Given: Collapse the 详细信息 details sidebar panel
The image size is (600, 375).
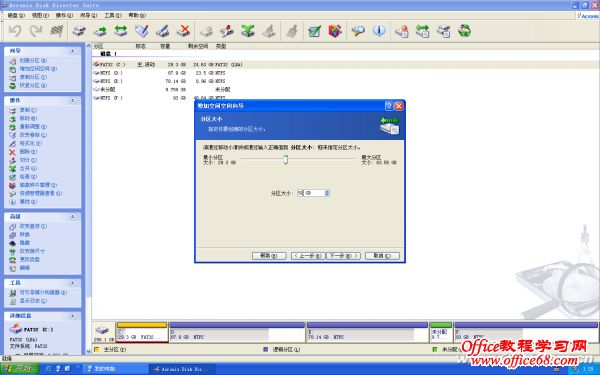Looking at the screenshot, I should tap(72, 316).
